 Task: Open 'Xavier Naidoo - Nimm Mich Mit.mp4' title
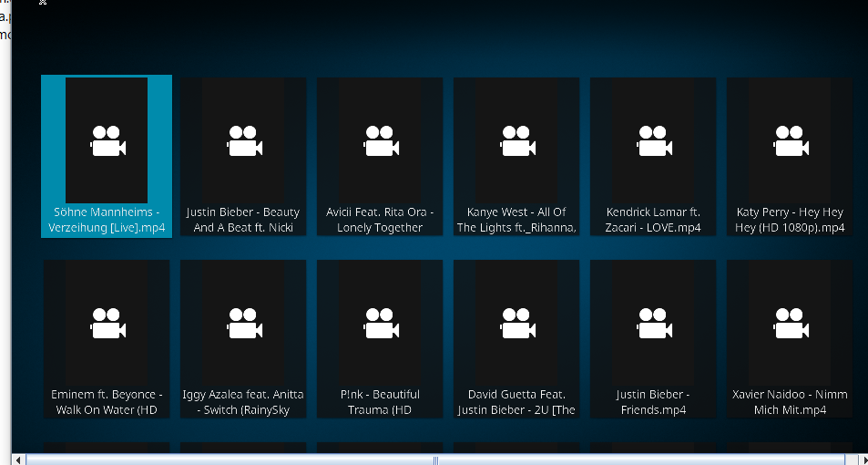790,402
